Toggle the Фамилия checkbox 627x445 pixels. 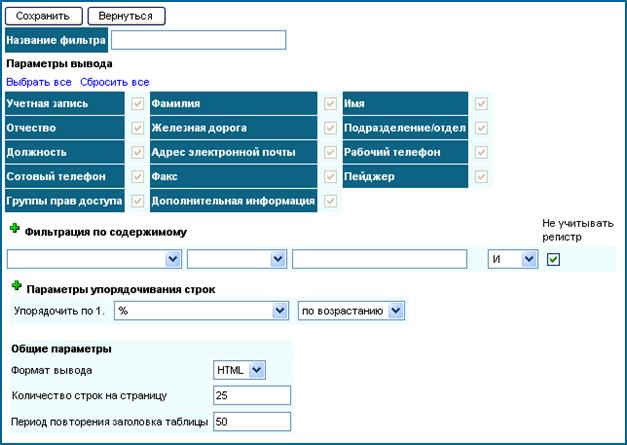click(x=330, y=104)
